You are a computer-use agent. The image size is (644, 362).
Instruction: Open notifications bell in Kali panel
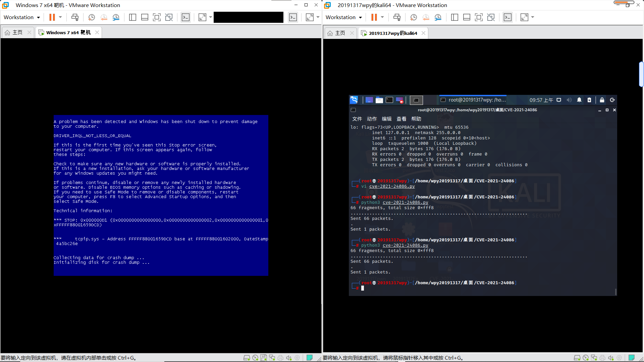579,100
